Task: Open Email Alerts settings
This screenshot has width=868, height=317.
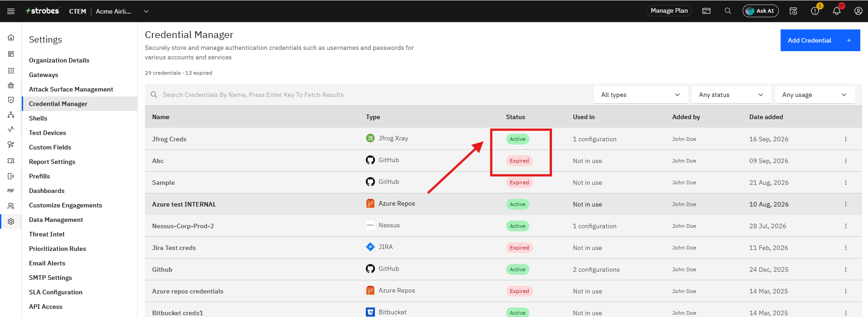Action: pyautogui.click(x=47, y=263)
